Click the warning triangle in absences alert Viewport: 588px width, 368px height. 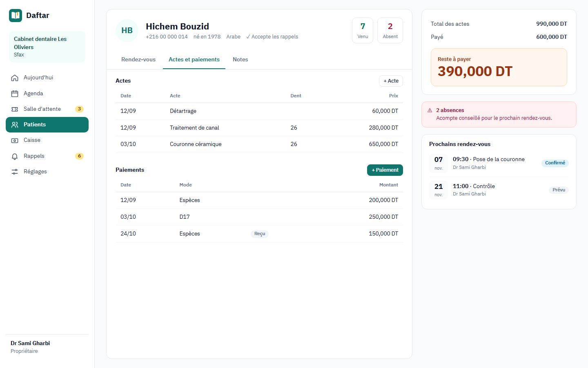pos(430,110)
